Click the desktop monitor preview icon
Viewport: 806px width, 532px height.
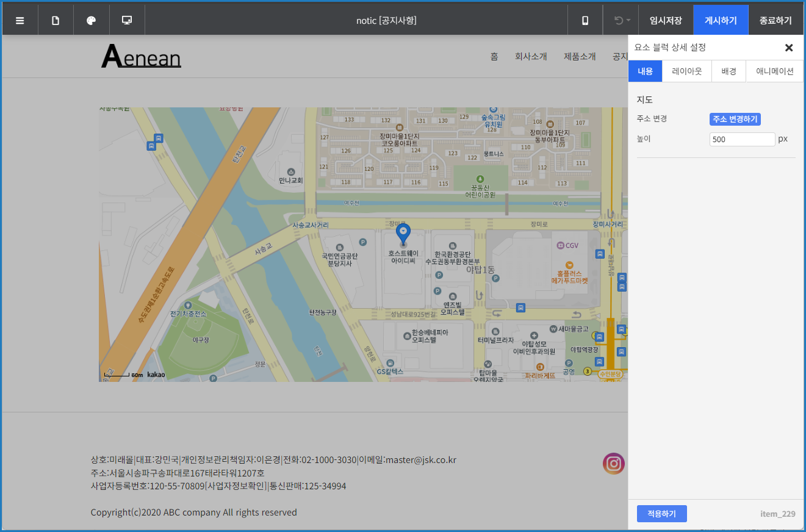pos(127,20)
